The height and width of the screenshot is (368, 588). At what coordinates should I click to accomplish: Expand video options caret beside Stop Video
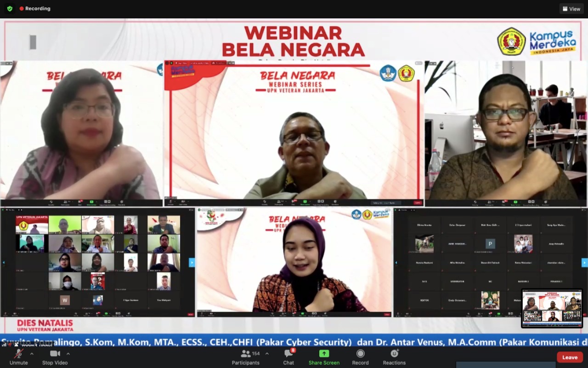(x=68, y=354)
